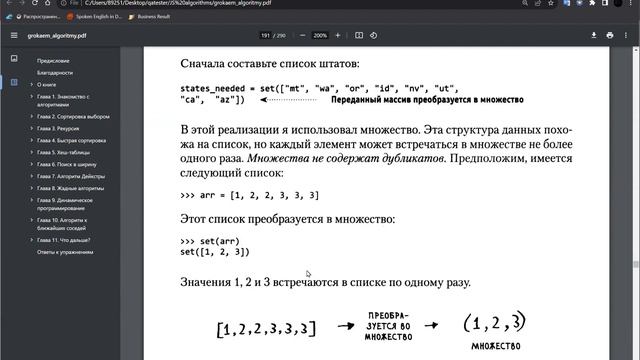Open the Распространен... bookmark

point(38,17)
